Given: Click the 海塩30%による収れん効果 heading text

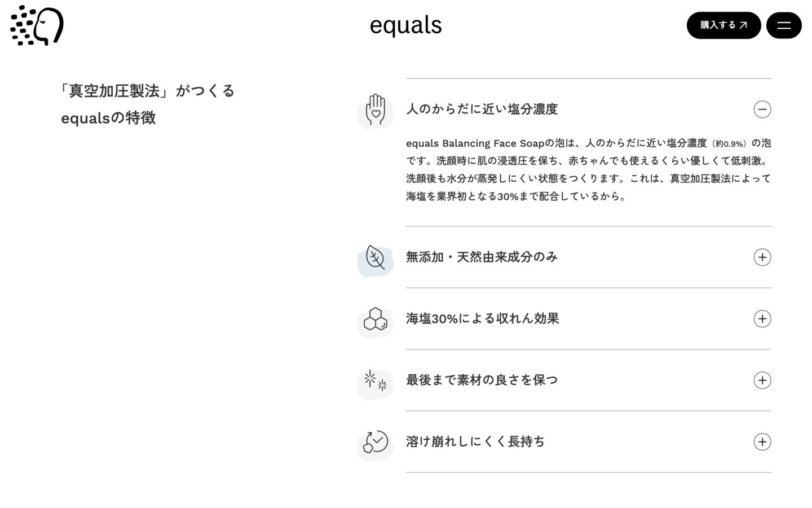Looking at the screenshot, I should (482, 319).
